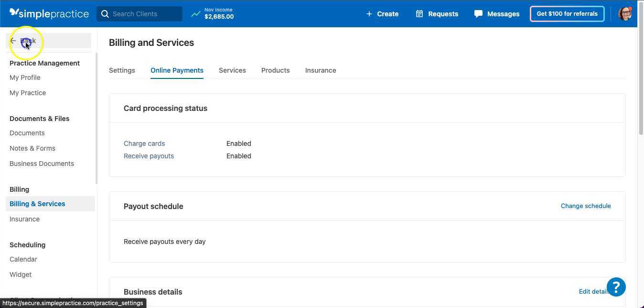Select the Insurance tab
Image resolution: width=644 pixels, height=308 pixels.
click(x=320, y=70)
